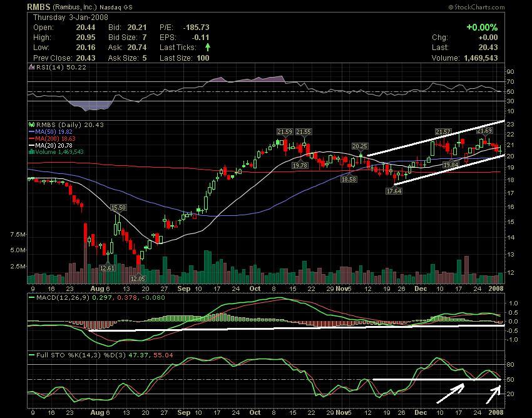Click the green +0.00% change percentage

coord(482,28)
